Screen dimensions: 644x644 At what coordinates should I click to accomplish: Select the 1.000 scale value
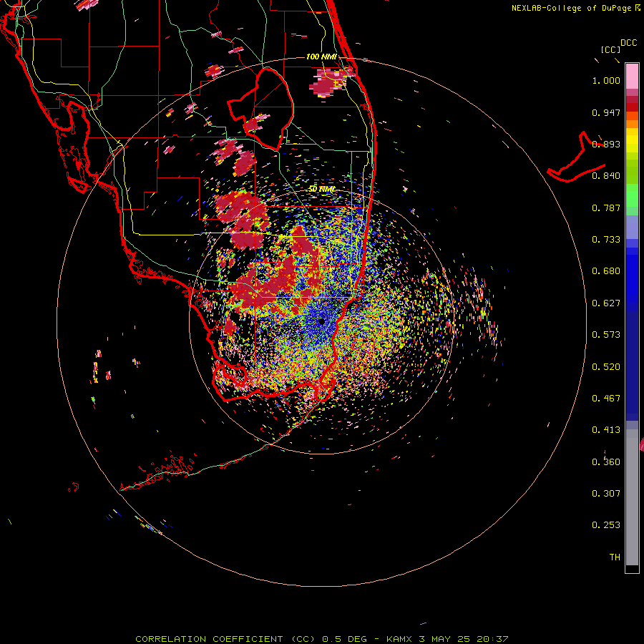606,80
